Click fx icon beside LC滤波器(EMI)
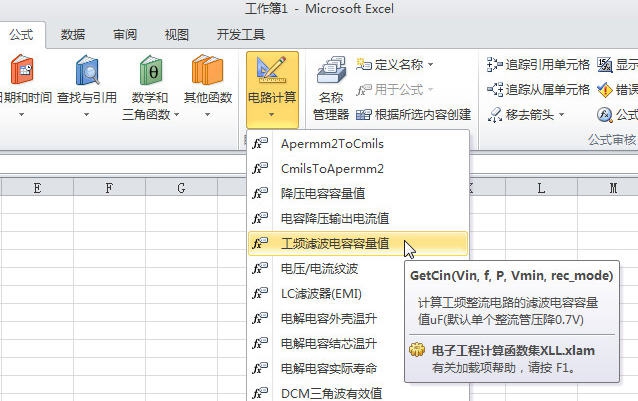This screenshot has width=638, height=401. [x=260, y=293]
